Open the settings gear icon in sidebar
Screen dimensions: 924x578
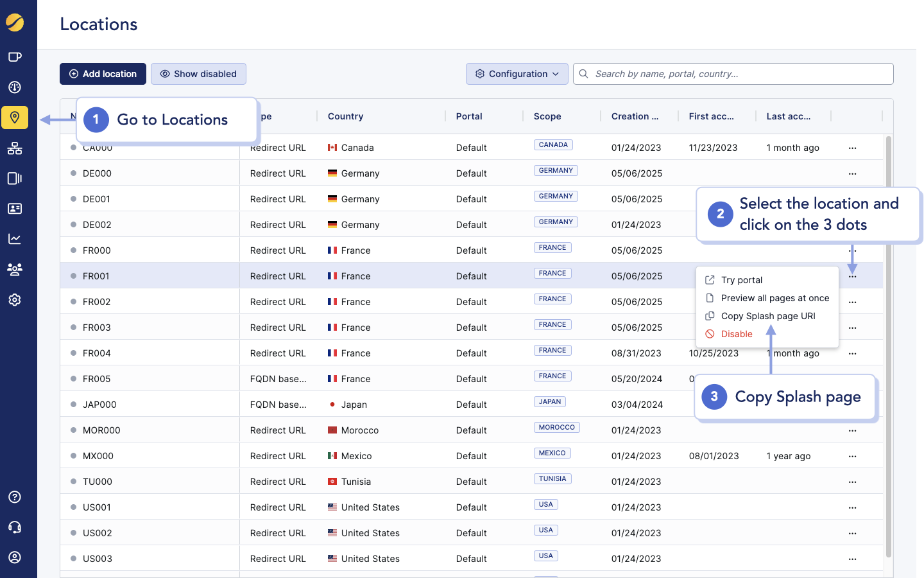[15, 300]
